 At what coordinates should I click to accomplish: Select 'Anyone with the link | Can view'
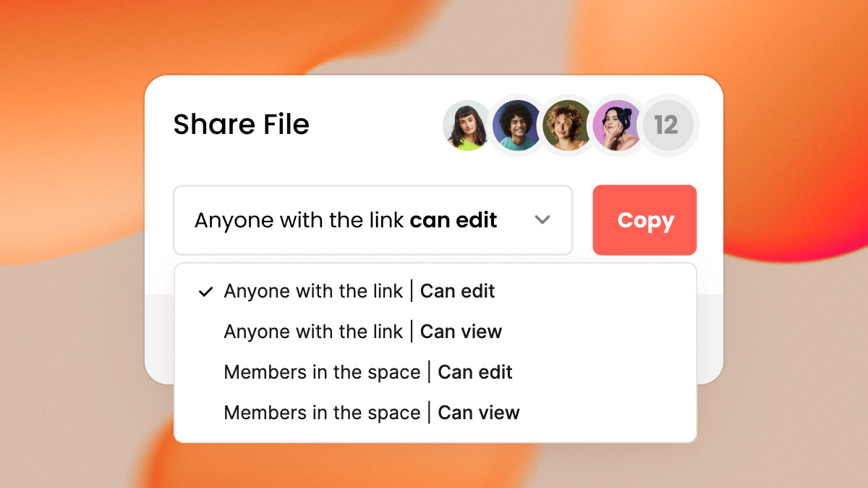pyautogui.click(x=362, y=332)
